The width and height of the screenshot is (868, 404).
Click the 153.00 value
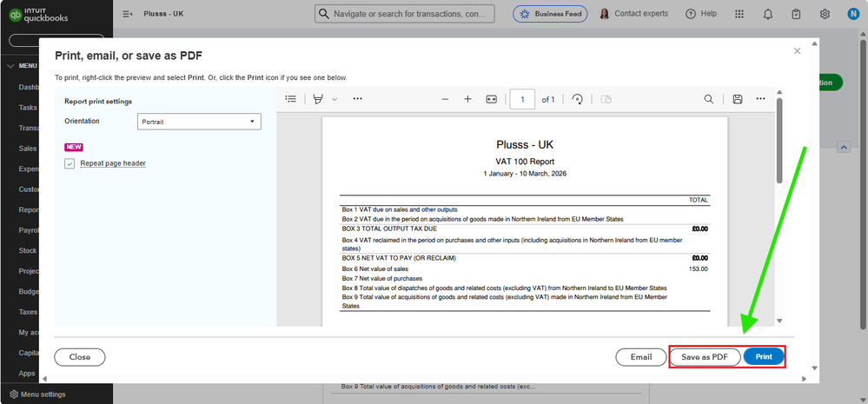click(x=698, y=269)
